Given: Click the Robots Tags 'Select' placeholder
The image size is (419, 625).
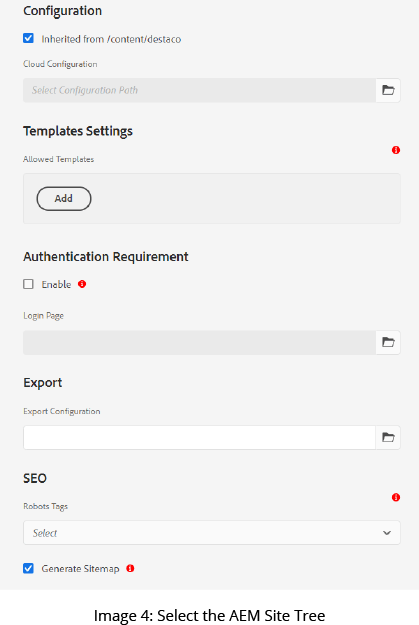Looking at the screenshot, I should click(x=45, y=533).
